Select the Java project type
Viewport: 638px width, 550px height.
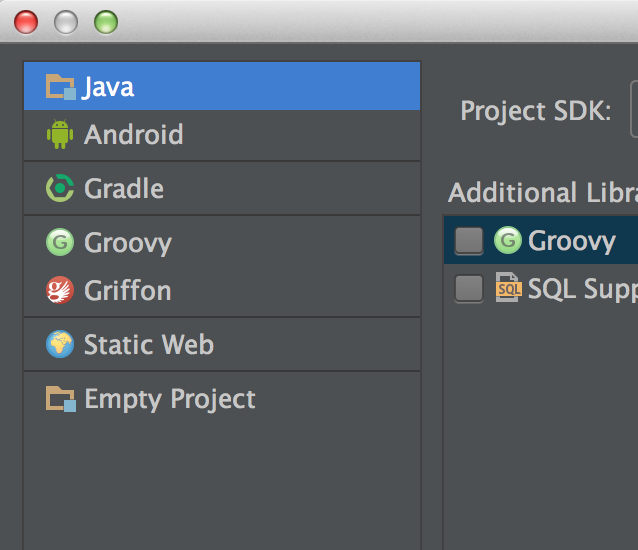click(222, 86)
